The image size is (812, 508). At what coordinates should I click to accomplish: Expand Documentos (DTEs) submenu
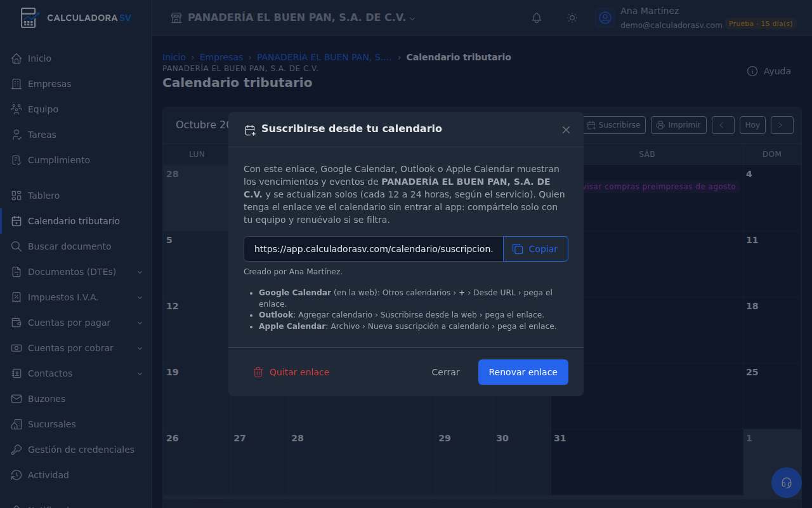(x=76, y=272)
